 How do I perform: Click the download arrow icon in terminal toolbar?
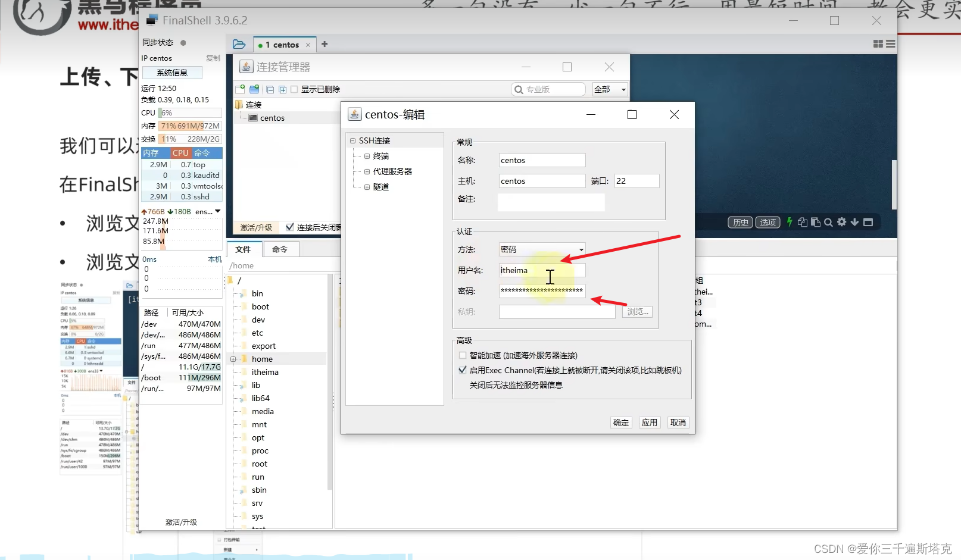(855, 222)
